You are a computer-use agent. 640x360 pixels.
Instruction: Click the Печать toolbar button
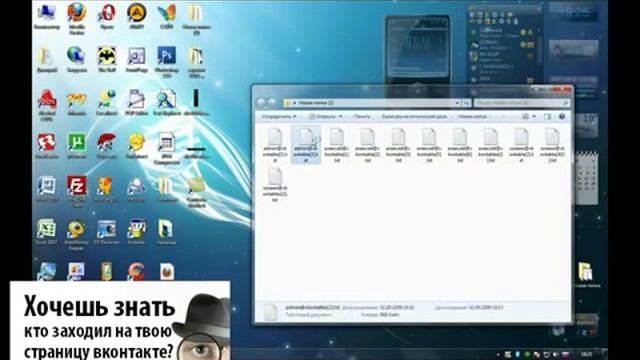click(361, 117)
